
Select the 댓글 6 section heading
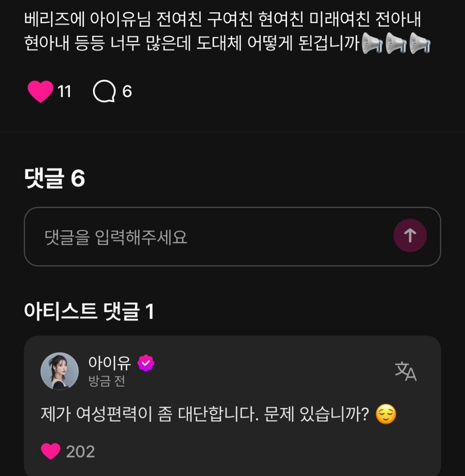pyautogui.click(x=54, y=179)
